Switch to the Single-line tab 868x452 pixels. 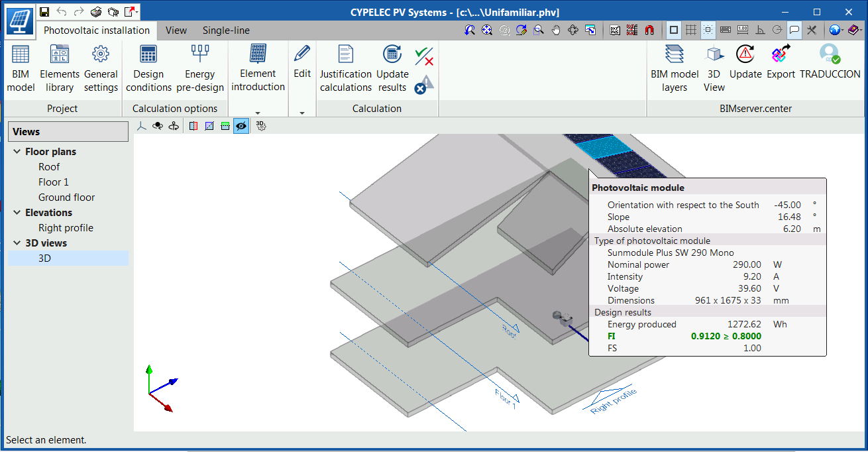227,30
